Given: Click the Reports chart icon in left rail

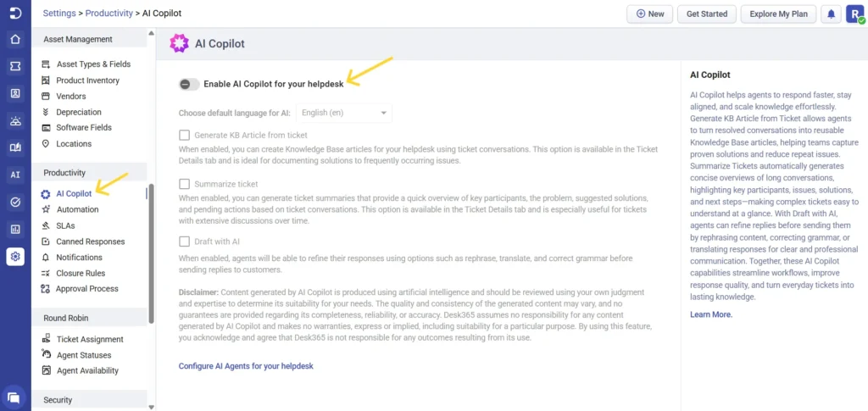Looking at the screenshot, I should tap(14, 229).
